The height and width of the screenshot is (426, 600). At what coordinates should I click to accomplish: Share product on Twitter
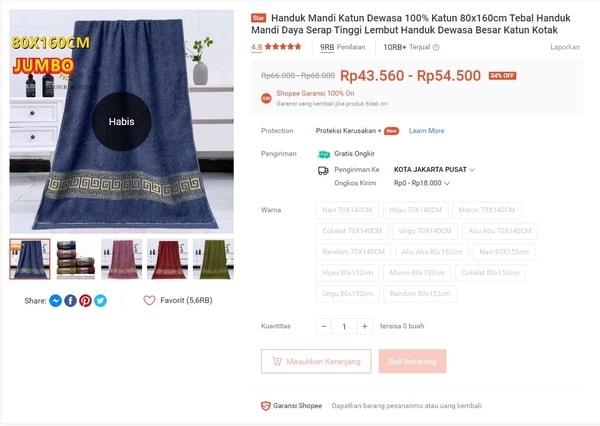coord(101,301)
